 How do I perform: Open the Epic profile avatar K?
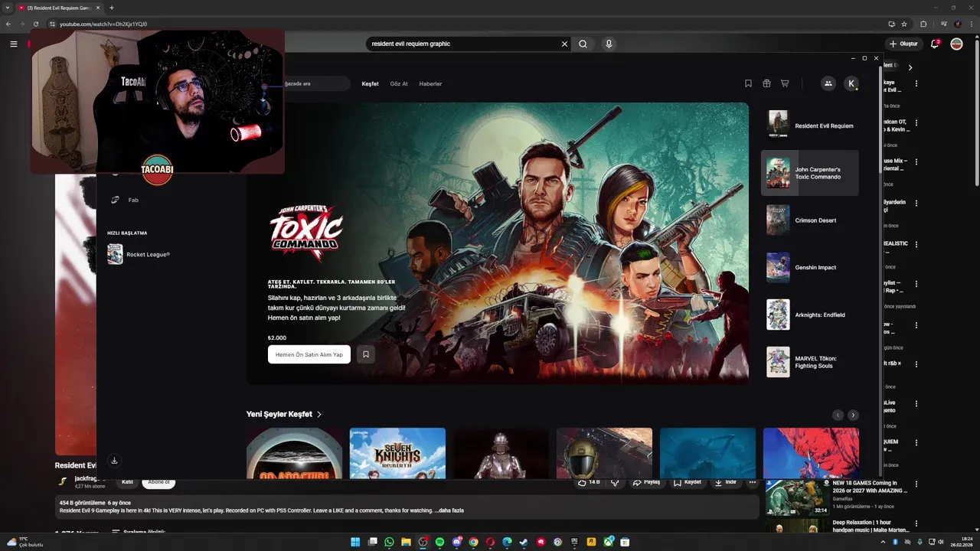851,83
